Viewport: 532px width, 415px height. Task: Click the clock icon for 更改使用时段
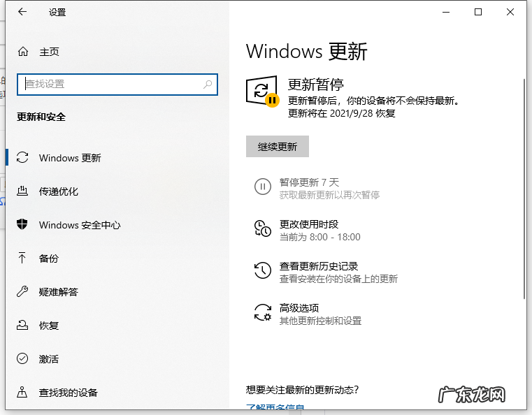click(263, 228)
